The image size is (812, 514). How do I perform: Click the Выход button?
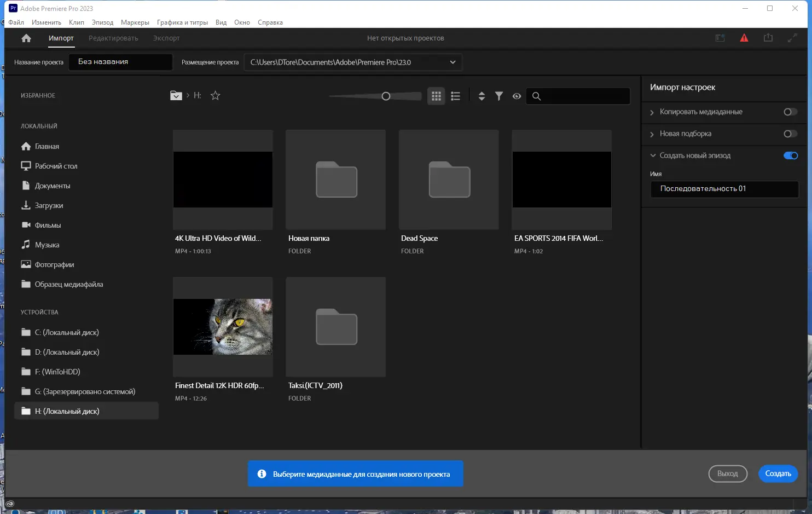[x=727, y=474]
